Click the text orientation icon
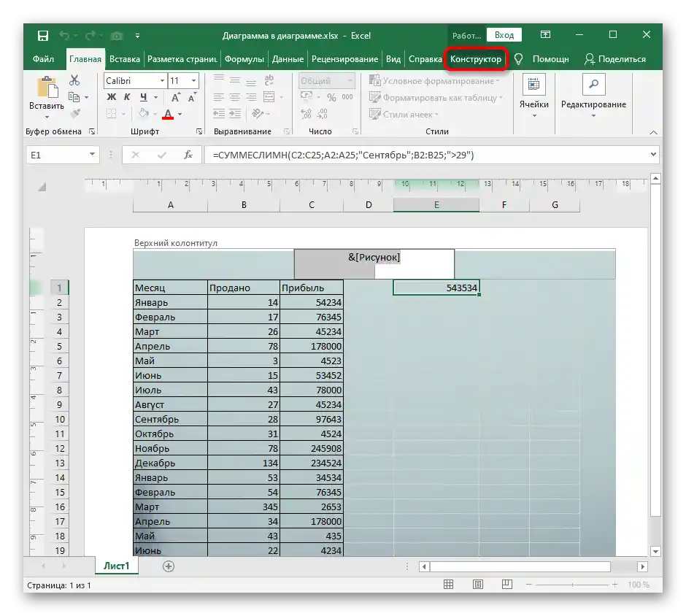The width and height of the screenshot is (686, 616). pos(258,114)
